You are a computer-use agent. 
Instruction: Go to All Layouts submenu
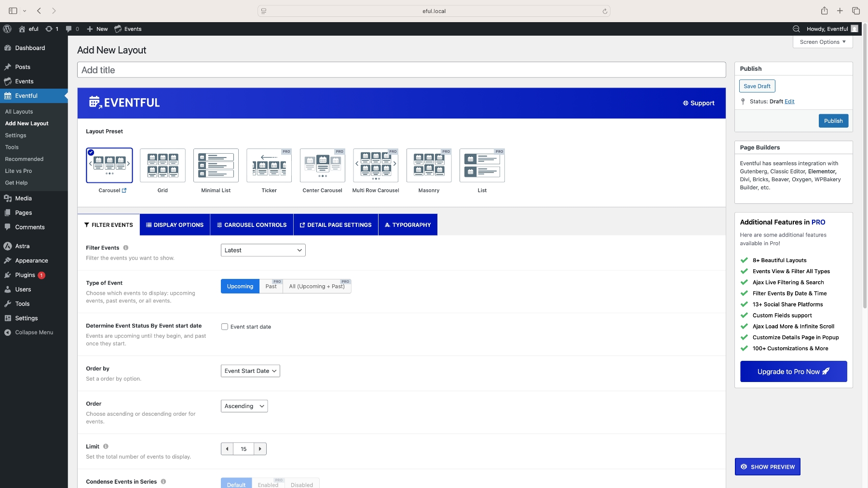(19, 112)
